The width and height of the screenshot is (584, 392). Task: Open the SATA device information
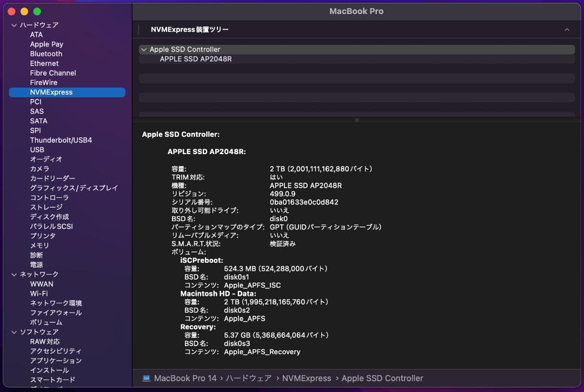pos(38,121)
